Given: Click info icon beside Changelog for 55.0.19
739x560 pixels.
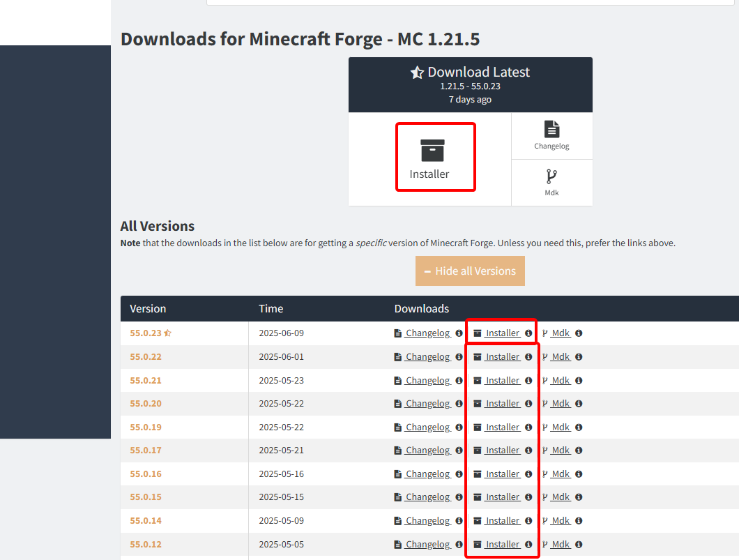Looking at the screenshot, I should pos(459,427).
